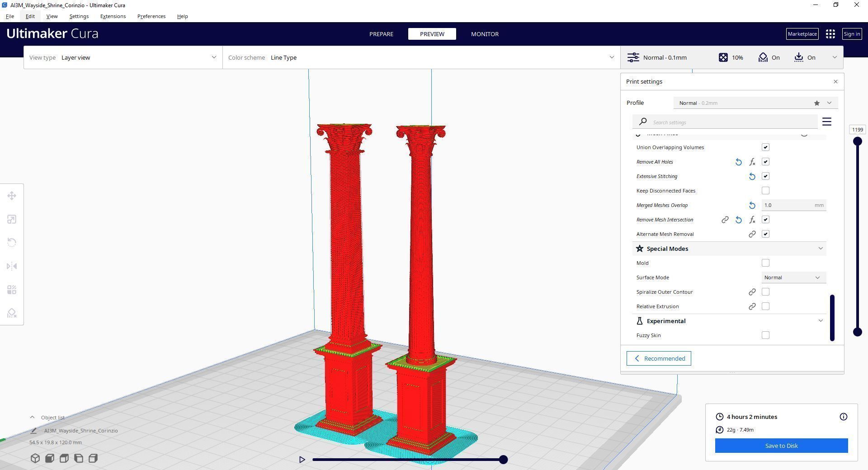Screen dimensions: 868x470
Task: Uncheck Extensive Stitching
Action: tap(765, 176)
